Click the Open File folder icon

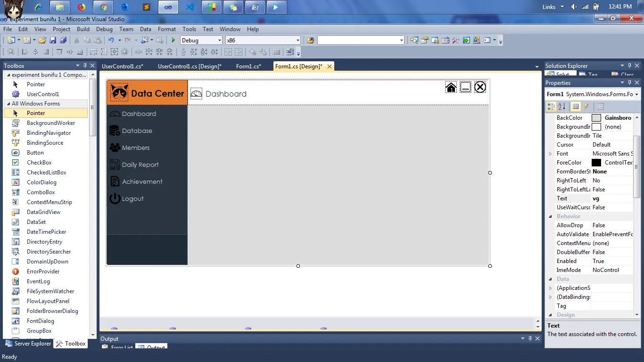pos(42,40)
